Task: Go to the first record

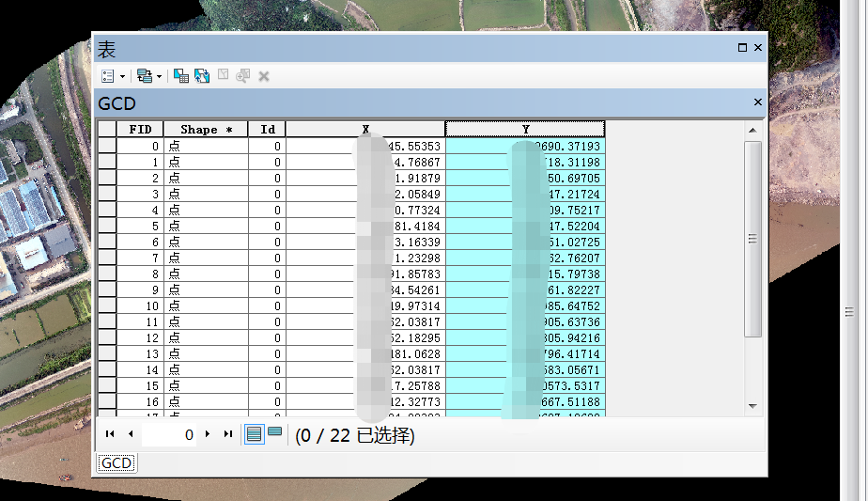Action: tap(110, 434)
